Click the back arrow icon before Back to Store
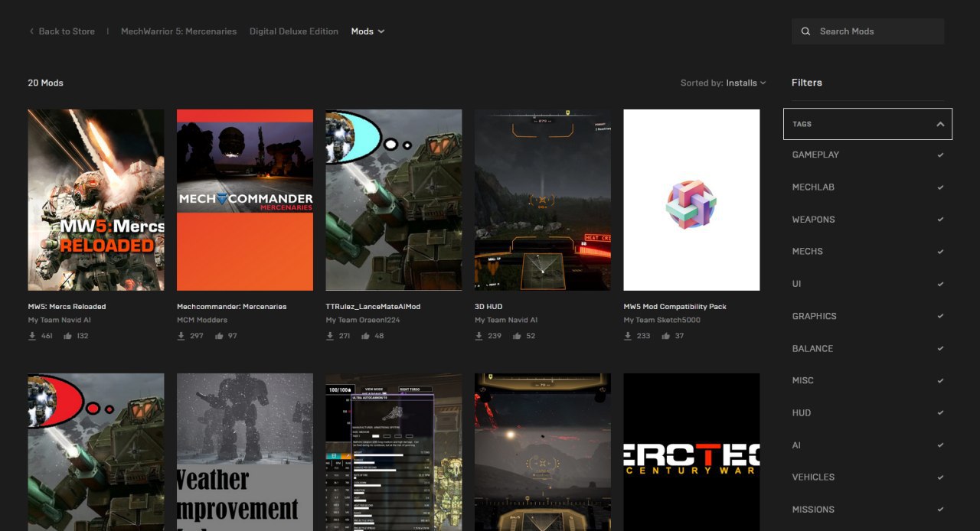 click(31, 31)
